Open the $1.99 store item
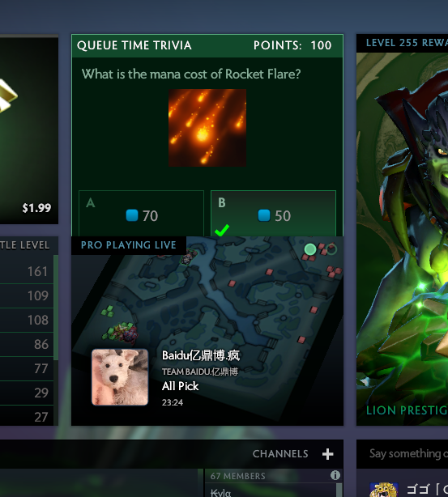This screenshot has width=448, height=497. (x=29, y=131)
